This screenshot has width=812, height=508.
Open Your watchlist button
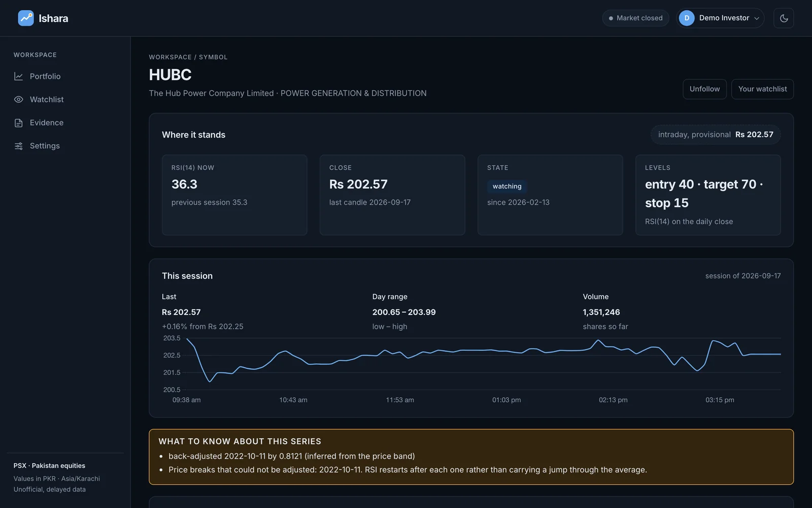(762, 89)
